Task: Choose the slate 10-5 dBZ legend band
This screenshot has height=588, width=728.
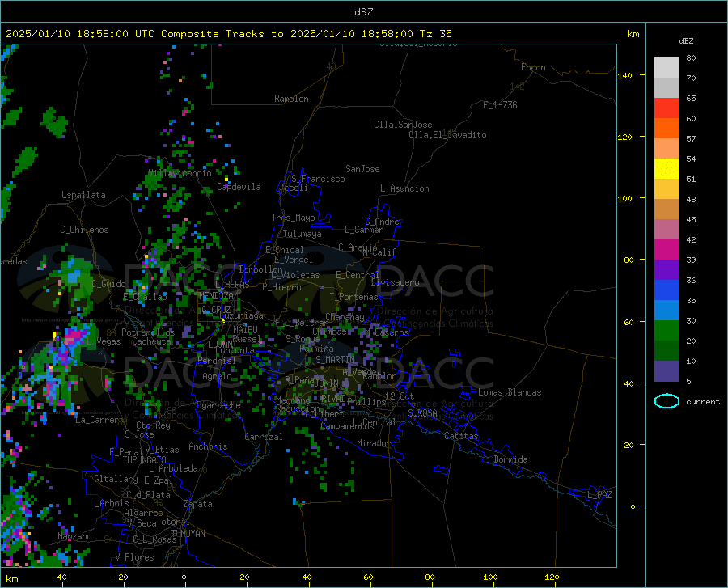Action: [667, 371]
